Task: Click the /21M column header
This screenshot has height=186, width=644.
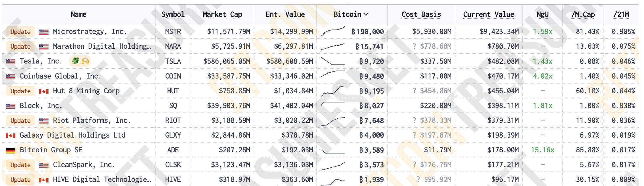Action: [621, 14]
